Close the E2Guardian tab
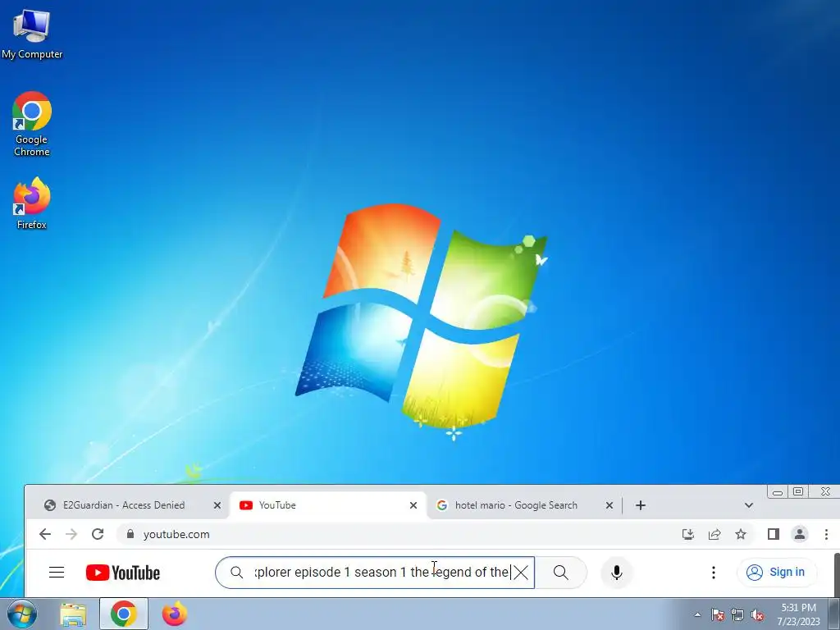Image resolution: width=840 pixels, height=630 pixels. click(217, 505)
